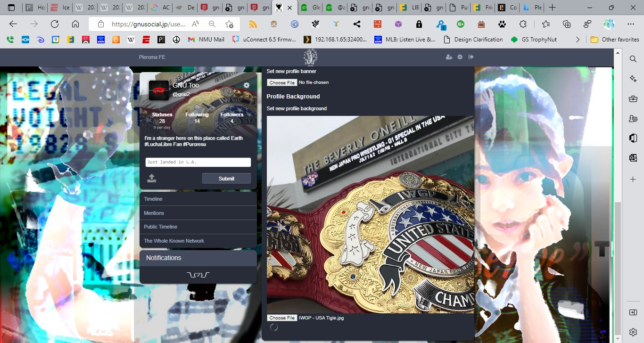Click the media upload icon beside Submit
The height and width of the screenshot is (343, 644).
pos(152,178)
